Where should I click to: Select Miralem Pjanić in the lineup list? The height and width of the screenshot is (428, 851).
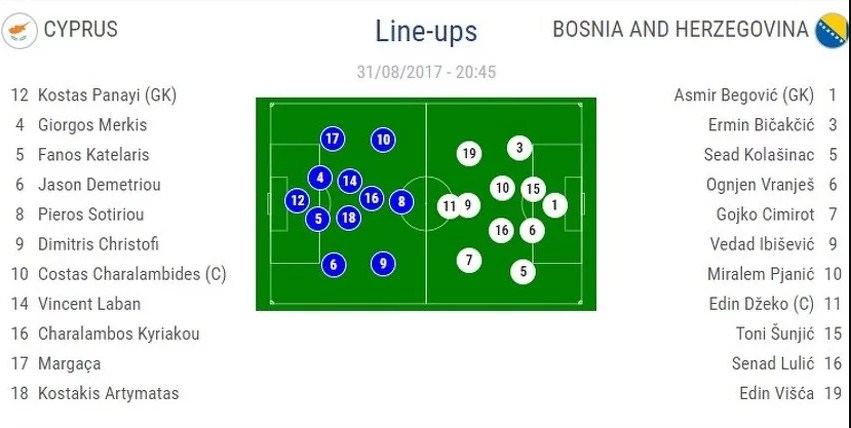[762, 274]
